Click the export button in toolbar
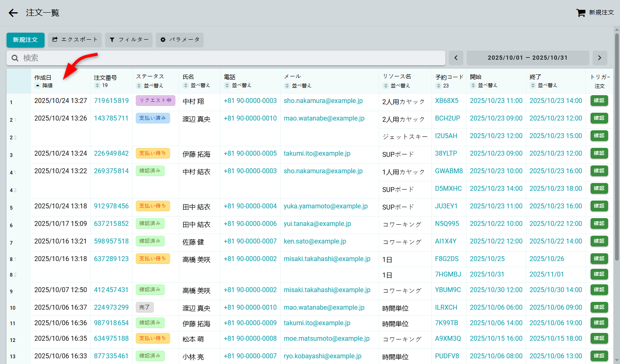 coord(75,40)
